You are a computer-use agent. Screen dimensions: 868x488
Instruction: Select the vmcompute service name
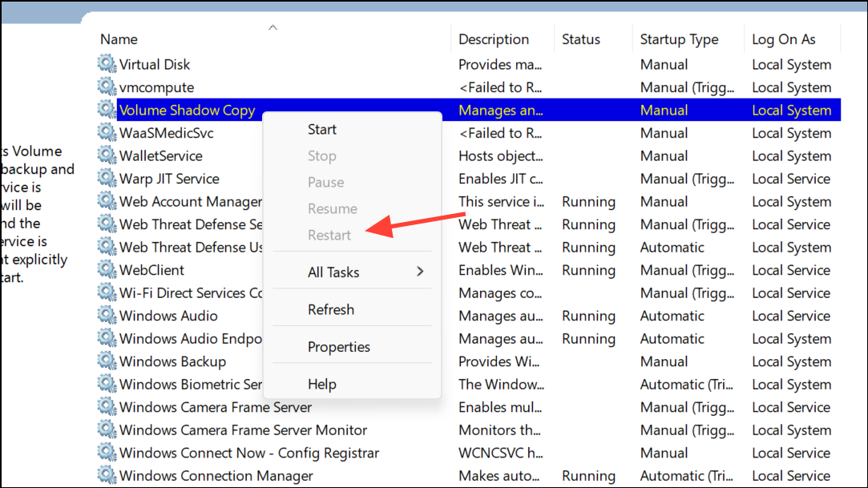coord(156,87)
